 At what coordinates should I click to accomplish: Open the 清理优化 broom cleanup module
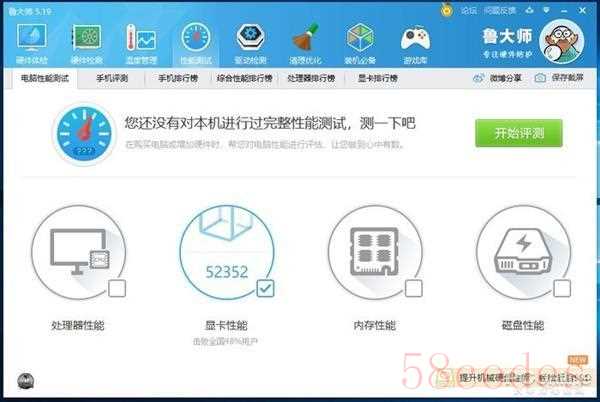coord(305,44)
